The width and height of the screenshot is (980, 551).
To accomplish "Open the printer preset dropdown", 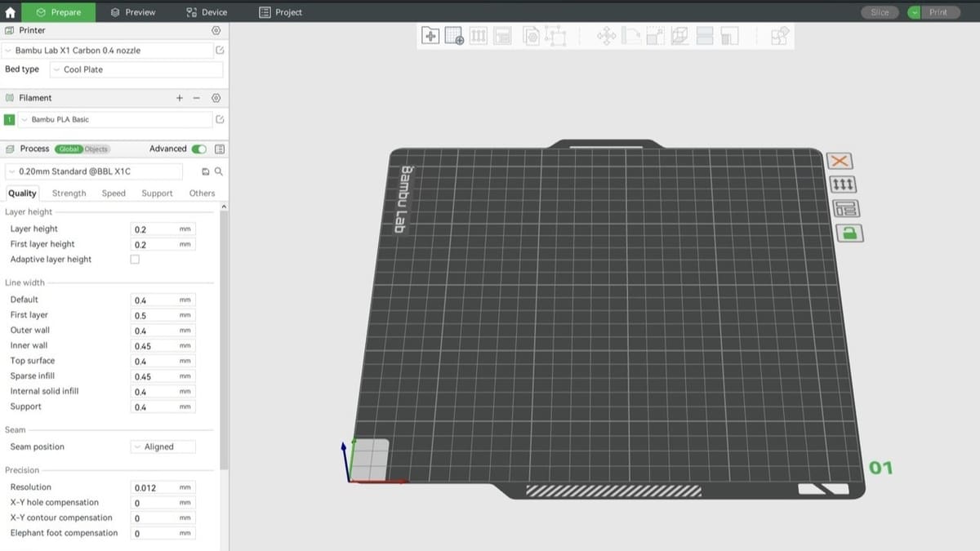I will 107,51.
